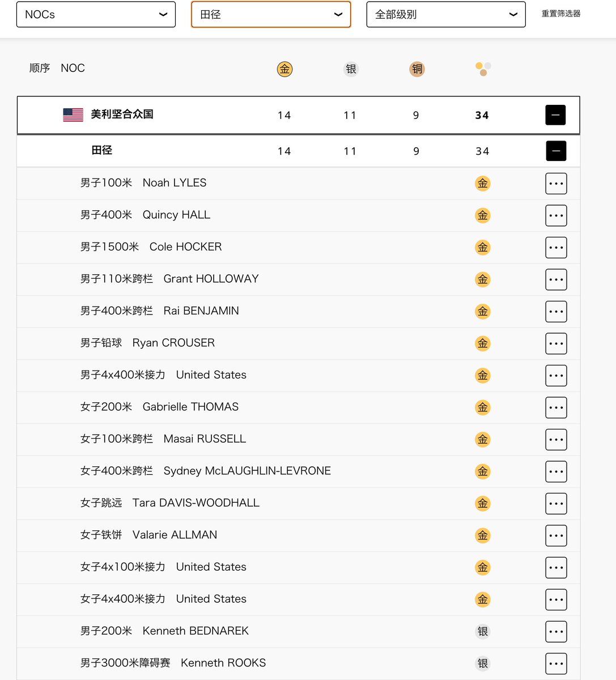
Task: Click gold medal badge for Valarie ALLMAN
Action: (483, 535)
